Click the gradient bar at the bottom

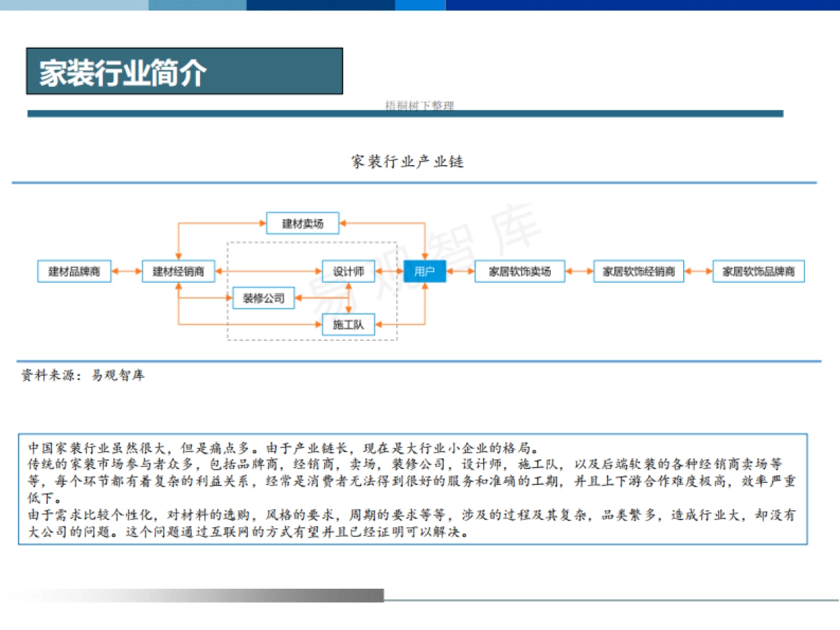tap(210, 594)
